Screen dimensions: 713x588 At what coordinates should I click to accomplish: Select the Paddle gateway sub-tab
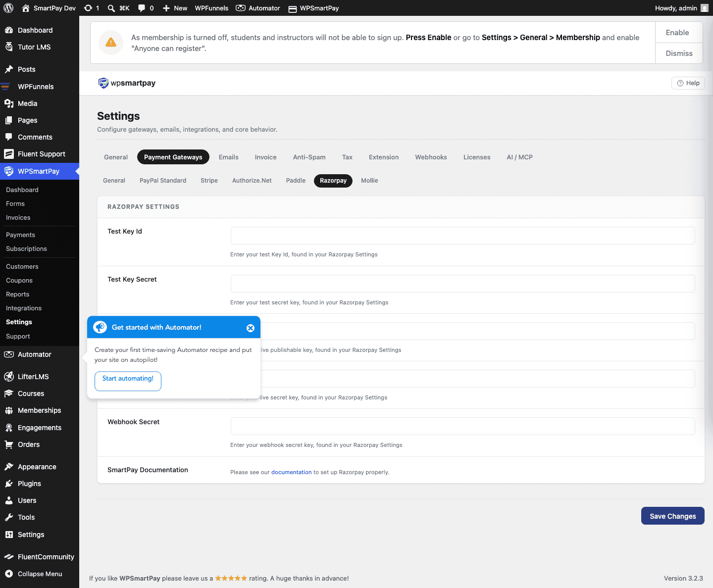[296, 181]
